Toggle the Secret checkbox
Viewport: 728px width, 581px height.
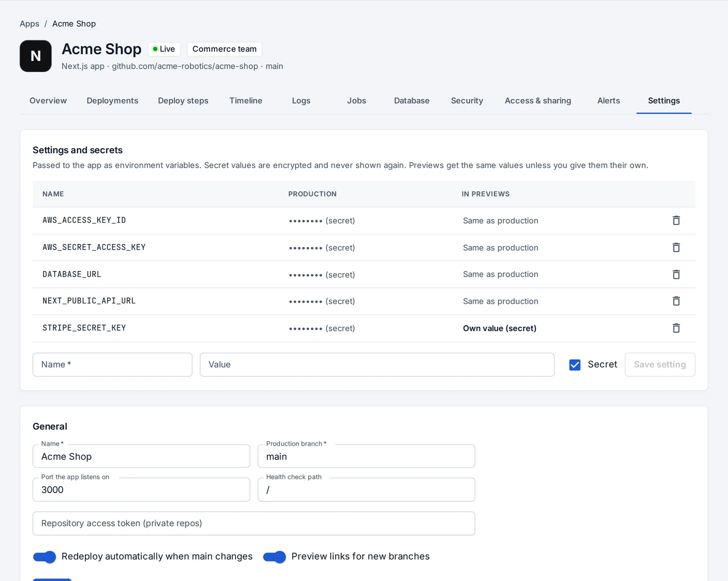tap(575, 365)
